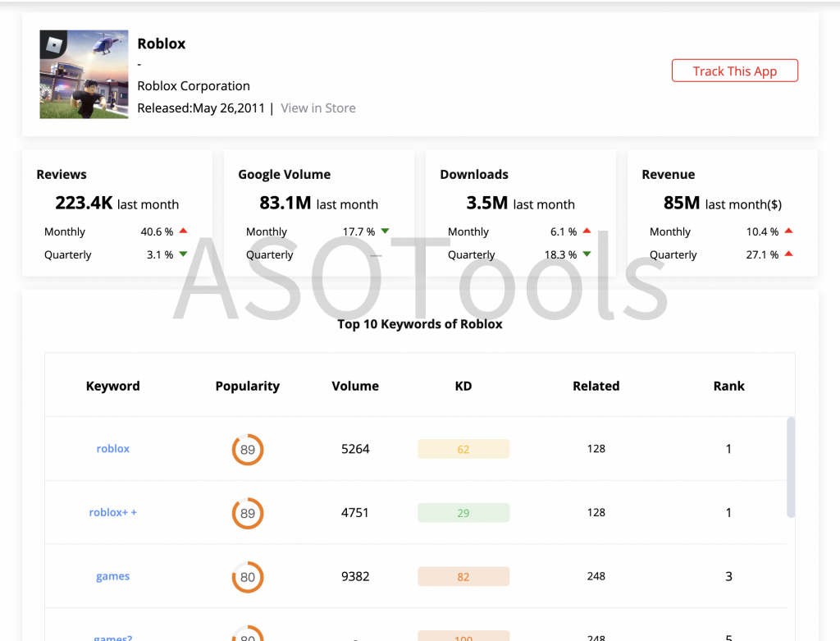The height and width of the screenshot is (641, 840).
Task: Click the orange KD badge showing 82
Action: tap(463, 577)
